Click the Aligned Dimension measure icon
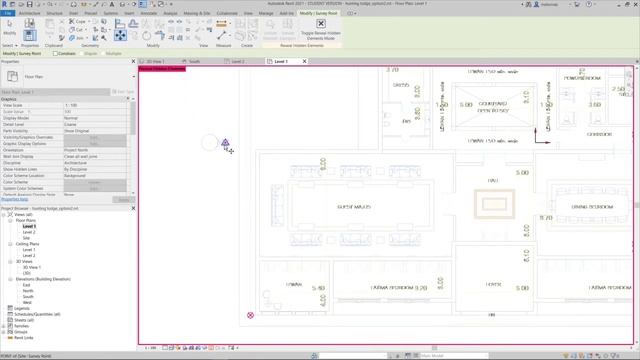 click(221, 24)
